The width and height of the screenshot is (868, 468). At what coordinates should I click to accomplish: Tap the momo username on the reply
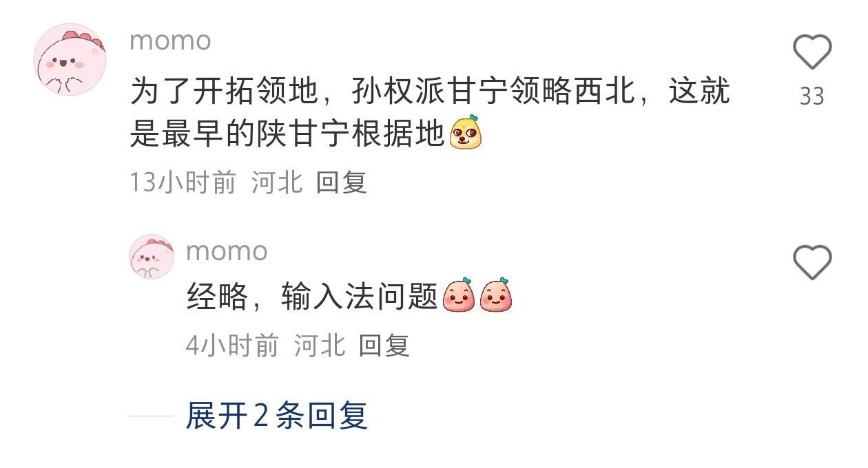(x=227, y=251)
